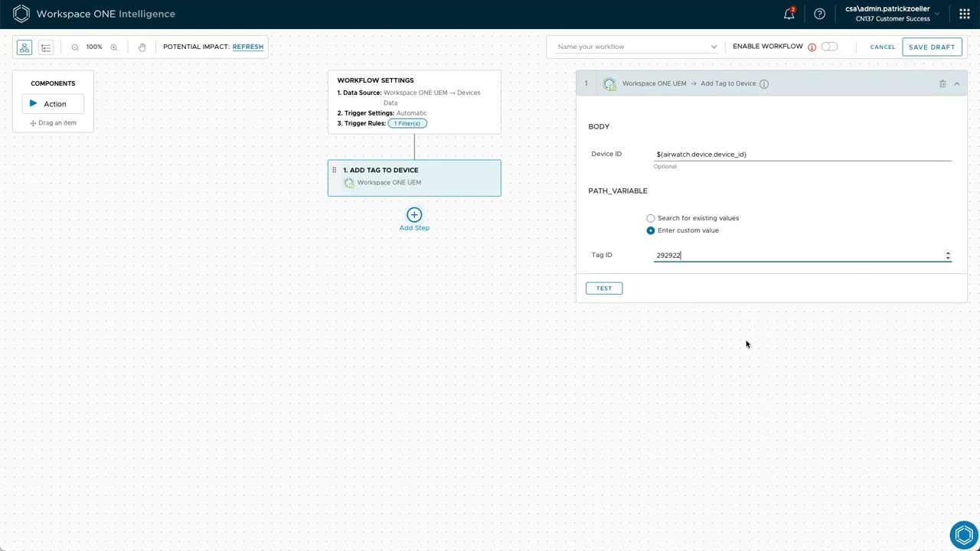Click the Workspace ONE UEM icon in panel header
Viewport: 980px width, 551px height.
pos(609,84)
